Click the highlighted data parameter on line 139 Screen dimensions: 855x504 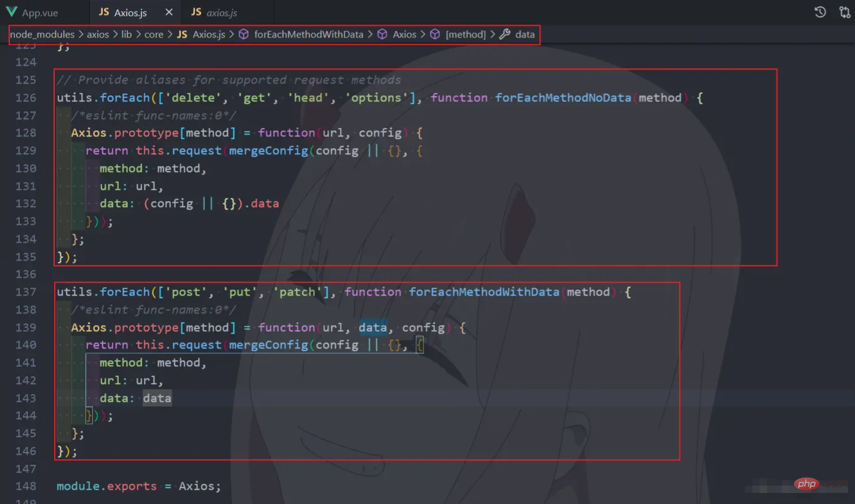(373, 328)
